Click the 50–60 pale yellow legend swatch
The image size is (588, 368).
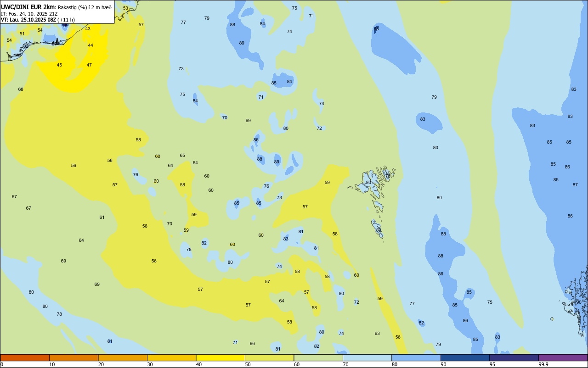tap(269, 357)
